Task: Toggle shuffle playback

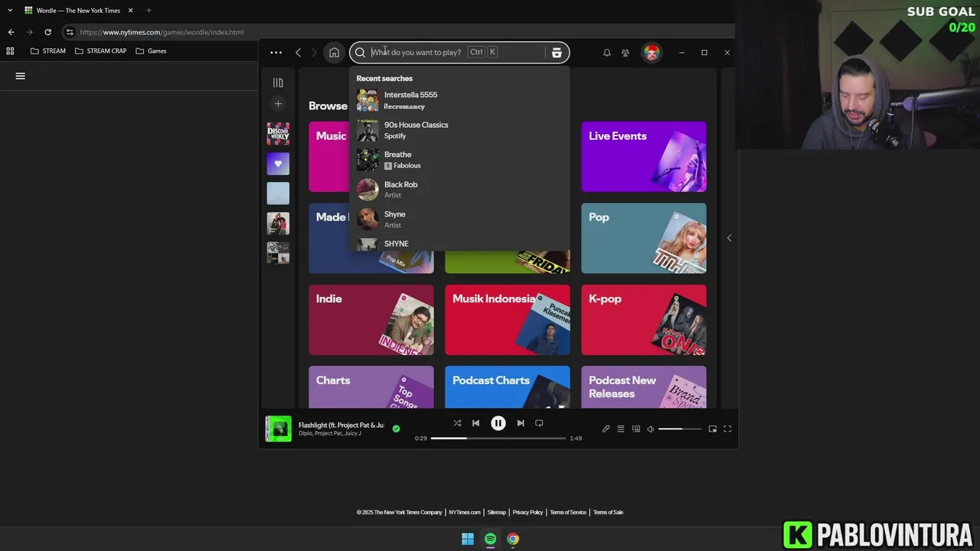Action: click(457, 423)
